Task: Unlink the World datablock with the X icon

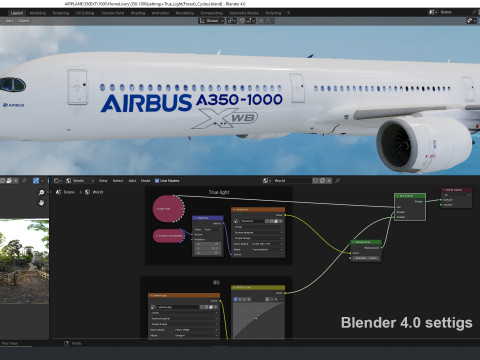Action: (329, 181)
